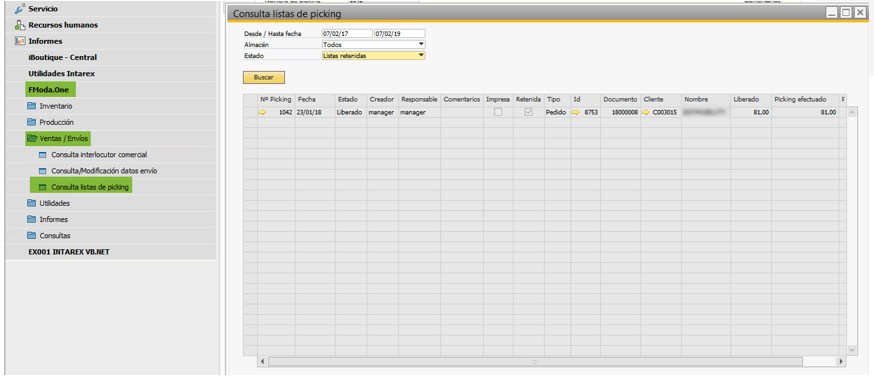Click the Estado cell Liberado
The image size is (874, 380).
coord(351,112)
